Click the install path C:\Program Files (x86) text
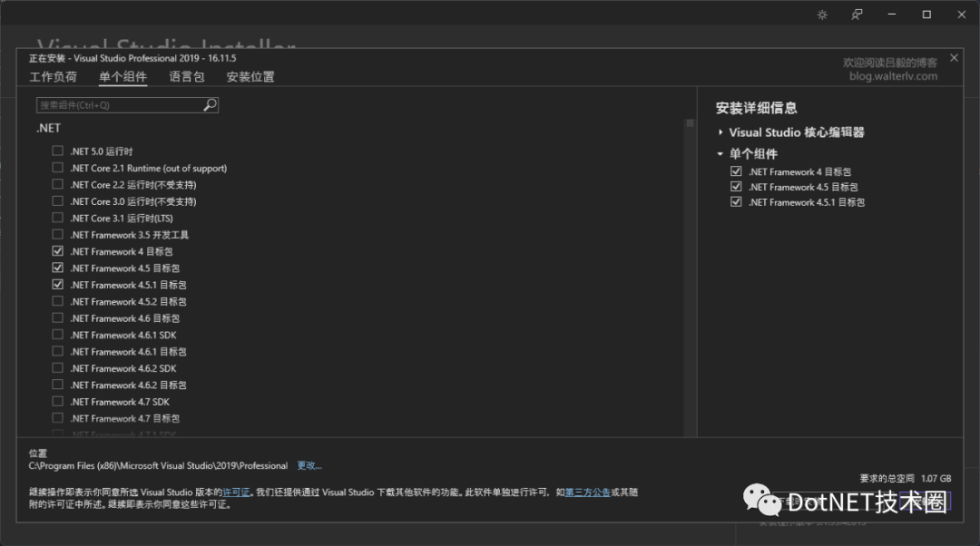The image size is (980, 546). point(158,465)
